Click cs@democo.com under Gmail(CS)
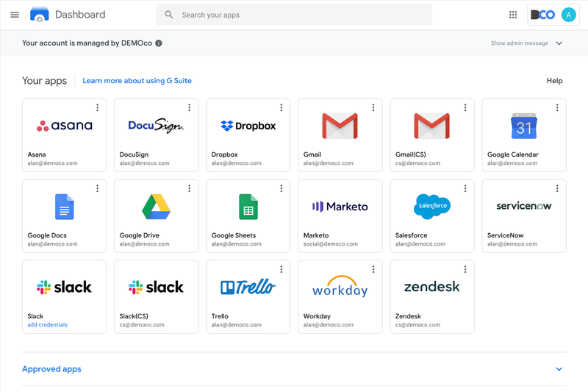The width and height of the screenshot is (588, 392). pos(417,163)
